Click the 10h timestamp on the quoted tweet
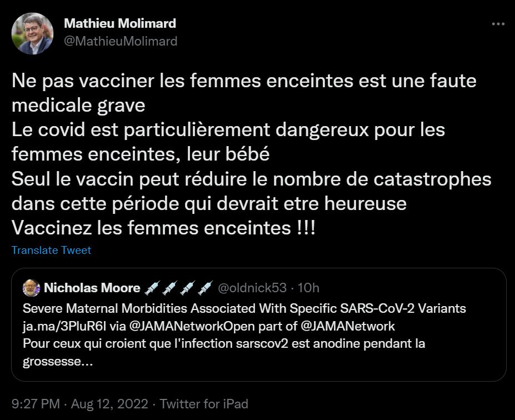Screen dimensions: 515x420 click(x=309, y=288)
